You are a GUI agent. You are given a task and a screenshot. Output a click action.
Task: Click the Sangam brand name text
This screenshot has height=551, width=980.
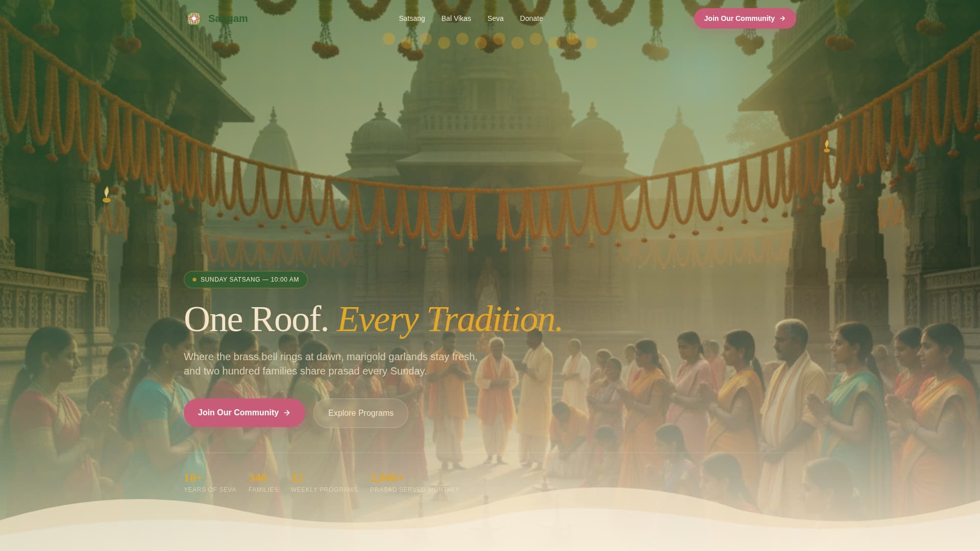pyautogui.click(x=228, y=18)
